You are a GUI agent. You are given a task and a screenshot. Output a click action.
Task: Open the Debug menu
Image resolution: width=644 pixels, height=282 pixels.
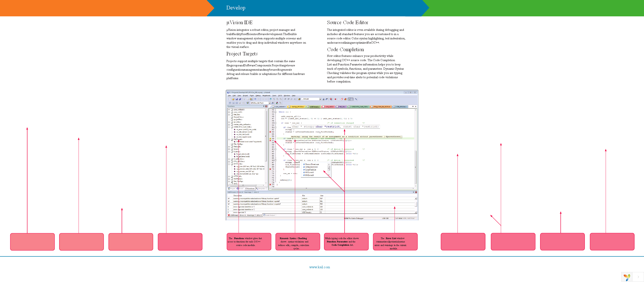pos(258,96)
